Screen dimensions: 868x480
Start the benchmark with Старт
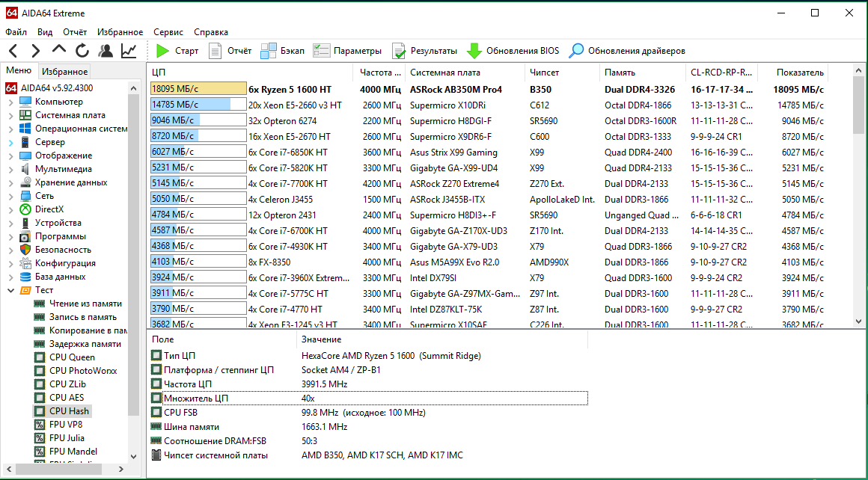(x=177, y=51)
